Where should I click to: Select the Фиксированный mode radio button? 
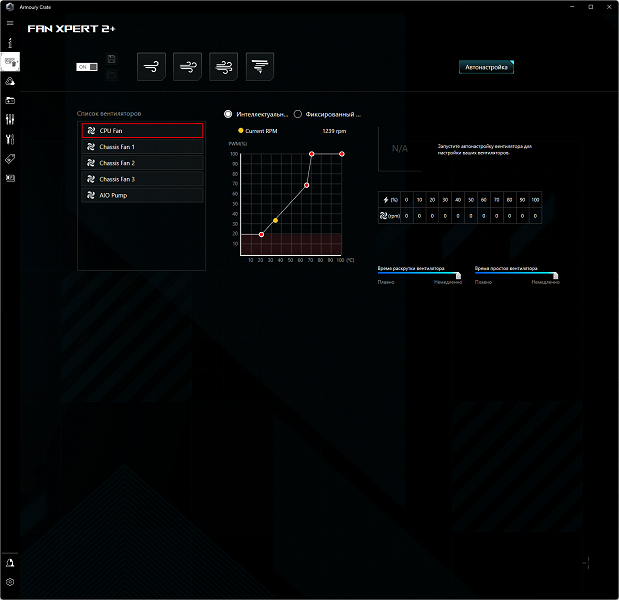tap(298, 114)
